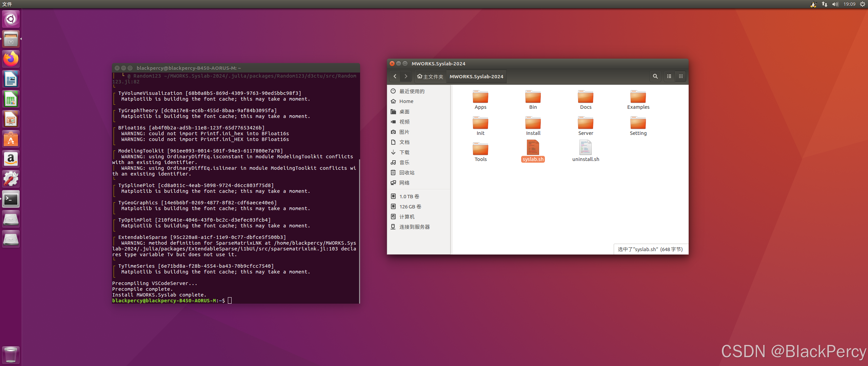
Task: Select the syslab.sh script file
Action: pyautogui.click(x=533, y=151)
